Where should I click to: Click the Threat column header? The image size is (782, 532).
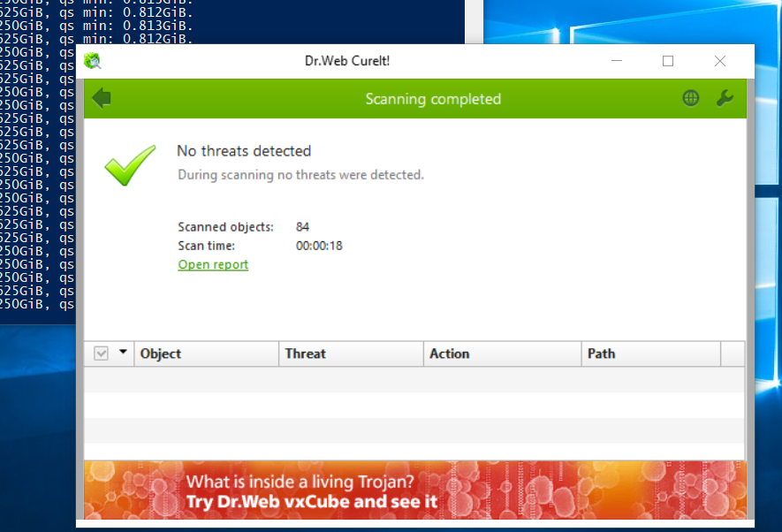[x=305, y=353]
